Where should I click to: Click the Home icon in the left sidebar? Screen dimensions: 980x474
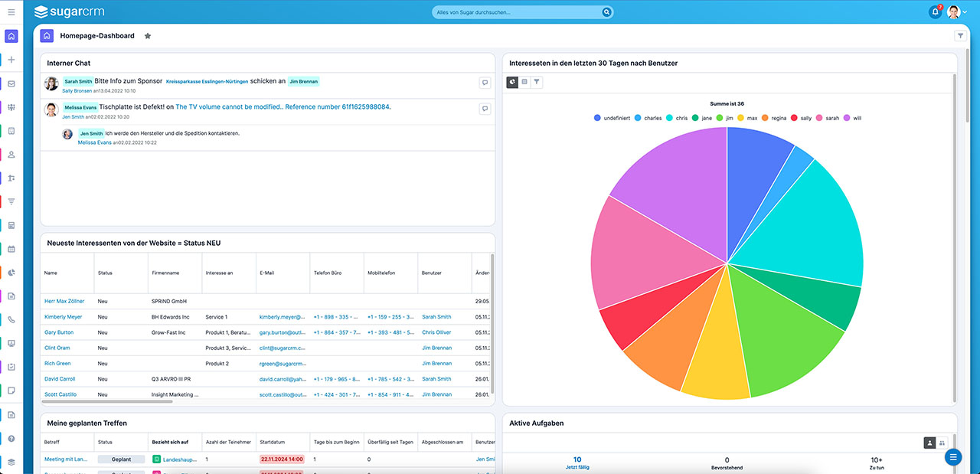tap(11, 36)
